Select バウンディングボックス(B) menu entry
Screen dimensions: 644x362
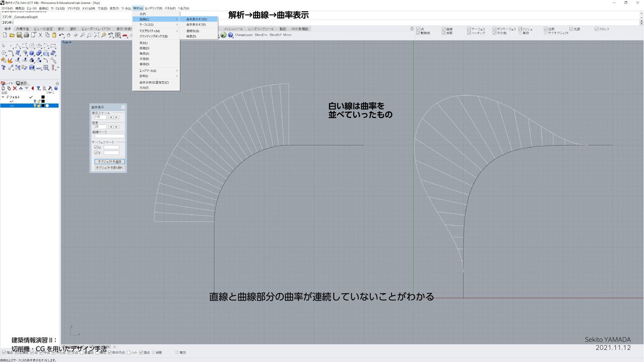pyautogui.click(x=156, y=36)
